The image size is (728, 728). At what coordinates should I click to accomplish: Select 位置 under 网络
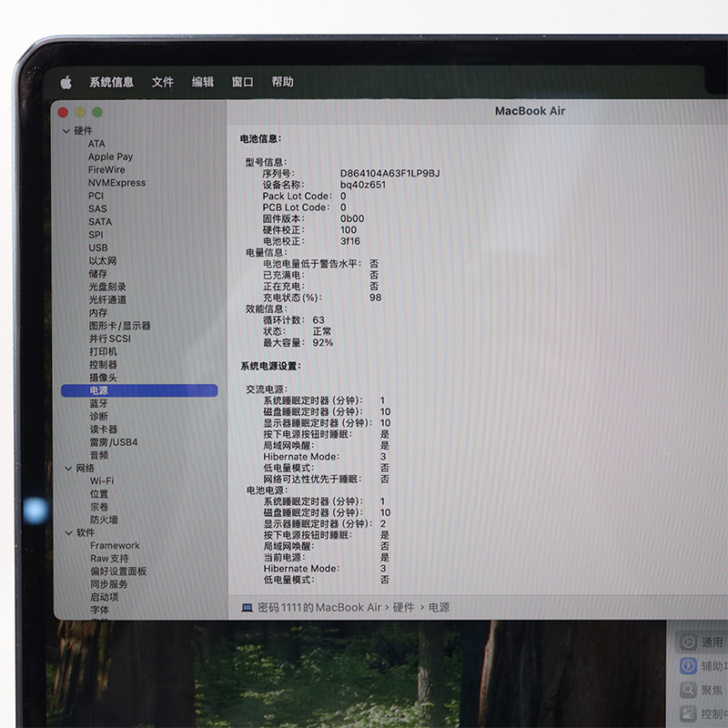click(x=99, y=494)
